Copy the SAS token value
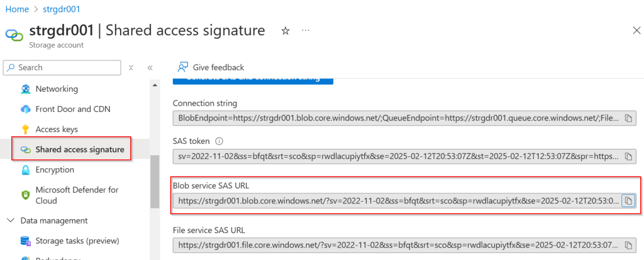 (628, 156)
